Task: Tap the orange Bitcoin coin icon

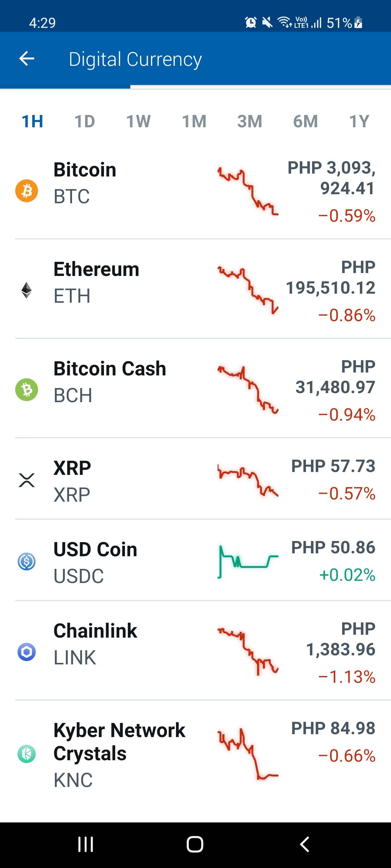Action: click(26, 191)
